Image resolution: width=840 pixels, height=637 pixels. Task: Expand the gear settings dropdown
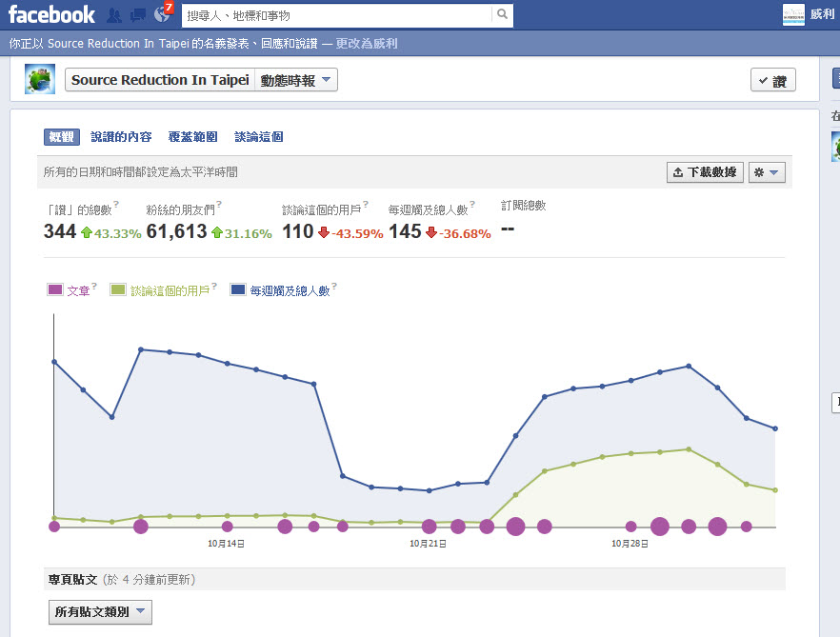coord(766,172)
